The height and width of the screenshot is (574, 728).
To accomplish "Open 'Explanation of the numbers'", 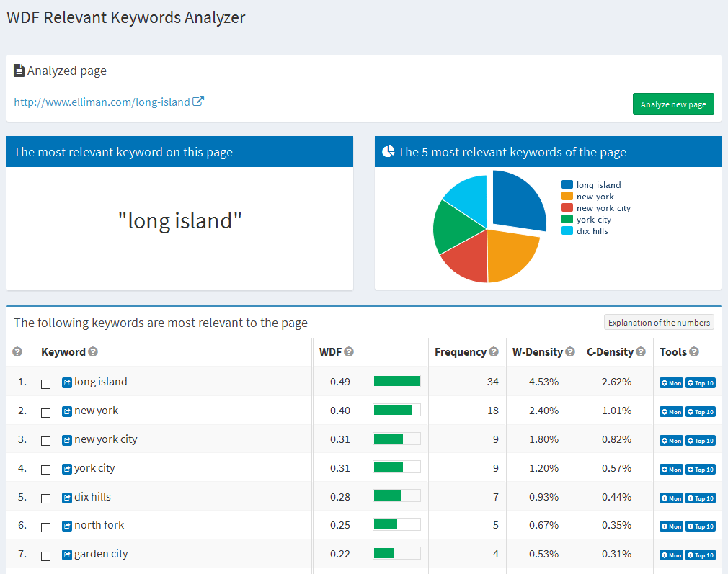I will click(x=658, y=322).
